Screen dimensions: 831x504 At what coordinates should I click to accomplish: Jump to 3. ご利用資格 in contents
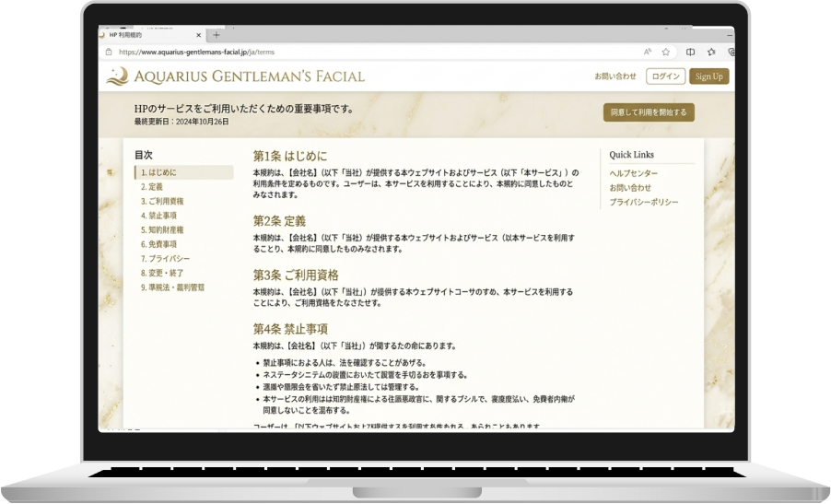click(162, 201)
